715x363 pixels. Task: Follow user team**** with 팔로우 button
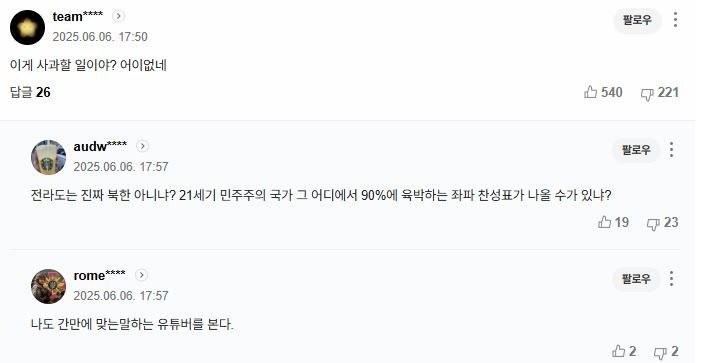click(637, 20)
